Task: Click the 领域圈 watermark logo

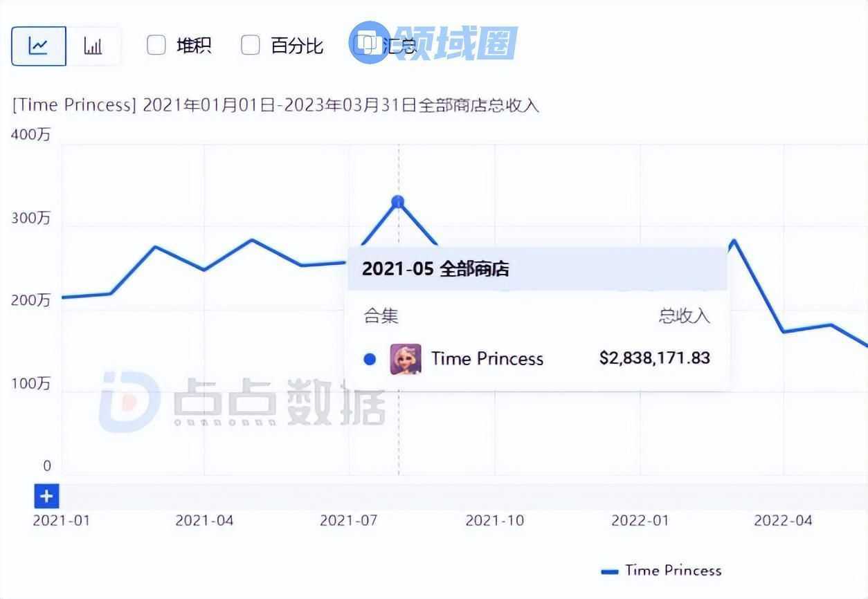Action: 434,42
